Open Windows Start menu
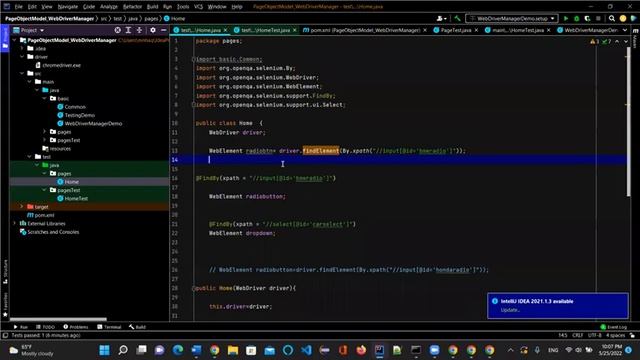 pyautogui.click(x=104, y=350)
